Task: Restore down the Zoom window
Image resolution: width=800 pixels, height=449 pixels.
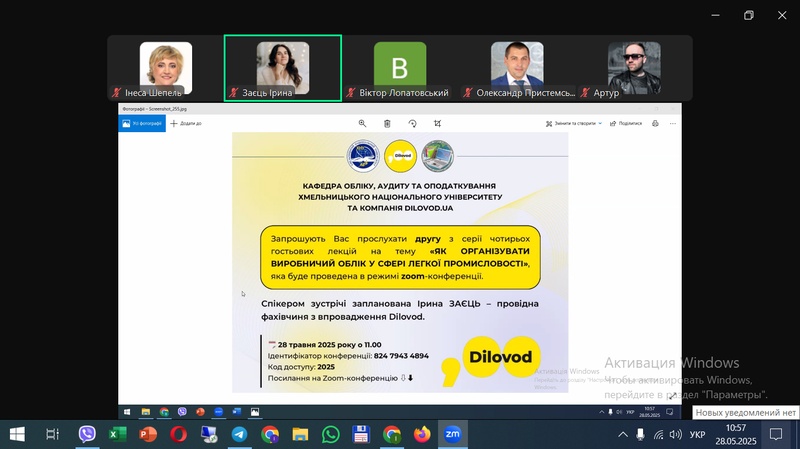Action: click(748, 15)
